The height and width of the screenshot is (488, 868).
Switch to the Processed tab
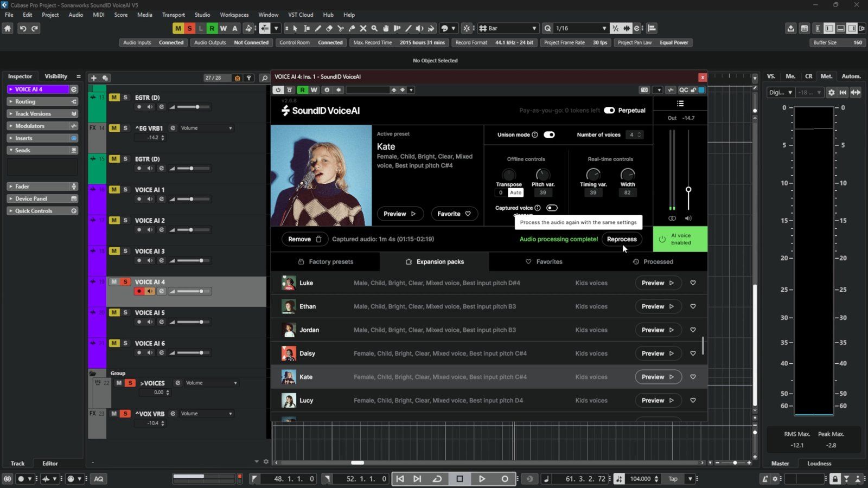point(653,262)
